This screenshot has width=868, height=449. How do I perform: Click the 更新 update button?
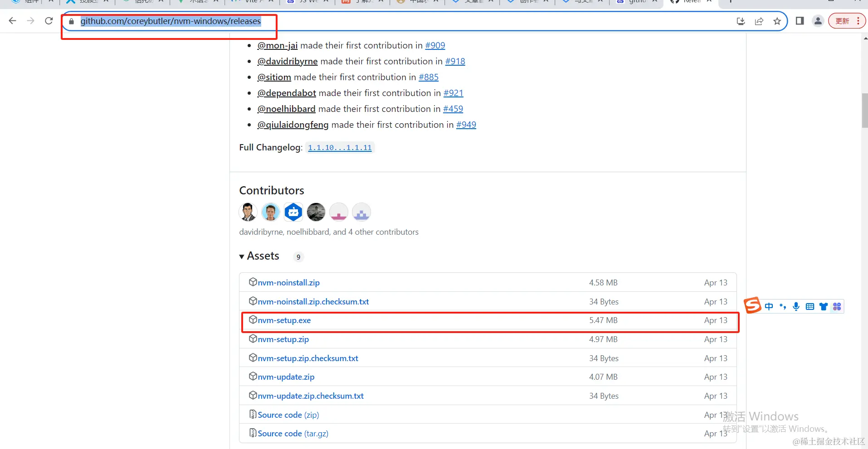tap(847, 21)
